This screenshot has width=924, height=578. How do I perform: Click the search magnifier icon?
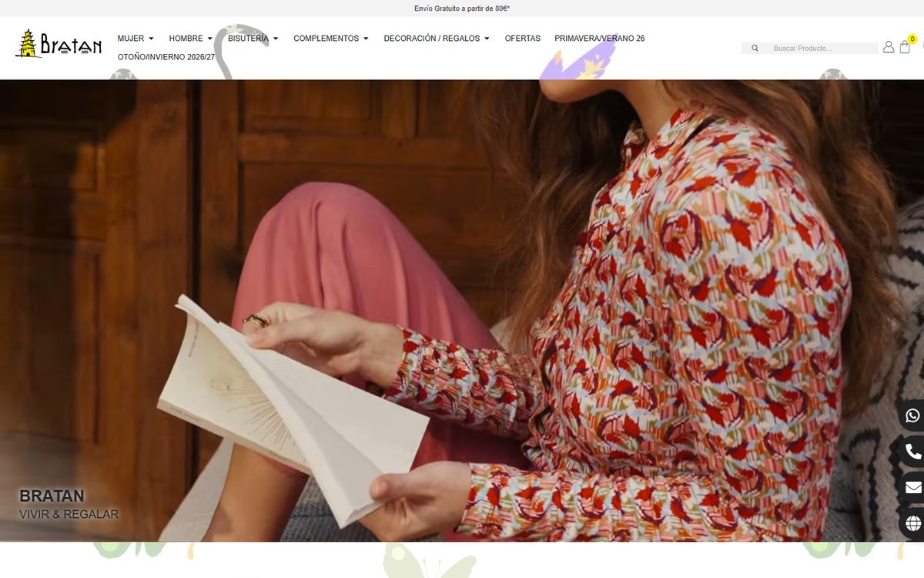(x=755, y=48)
